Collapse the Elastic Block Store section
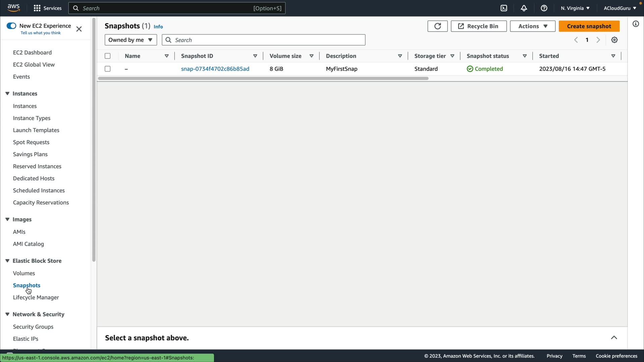This screenshot has width=644, height=362. click(7, 261)
